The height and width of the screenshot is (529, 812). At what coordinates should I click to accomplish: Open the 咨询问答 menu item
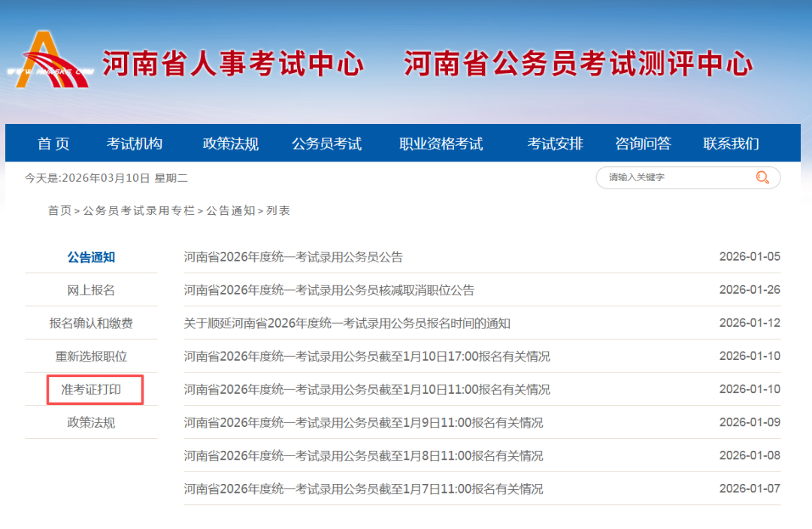(x=641, y=143)
